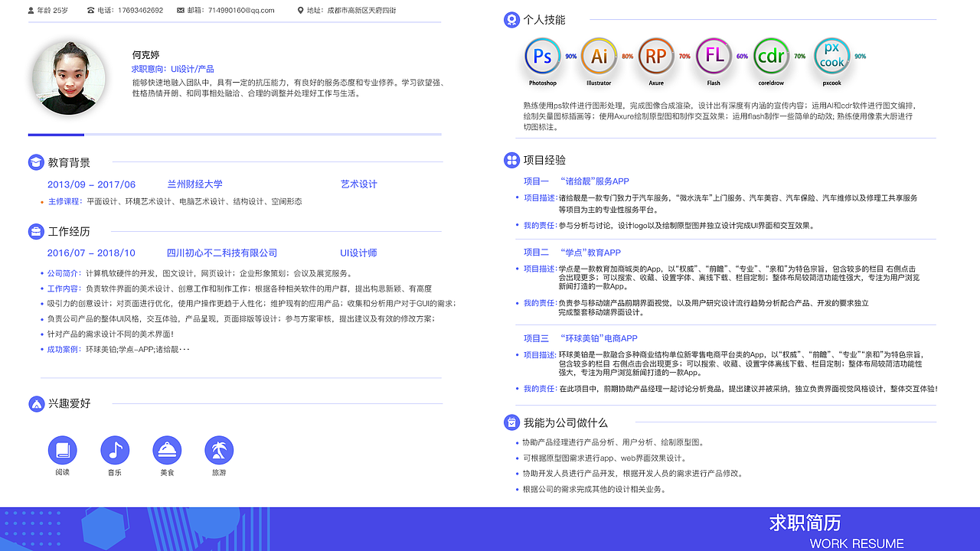Click the 个人技能 heading

544,20
